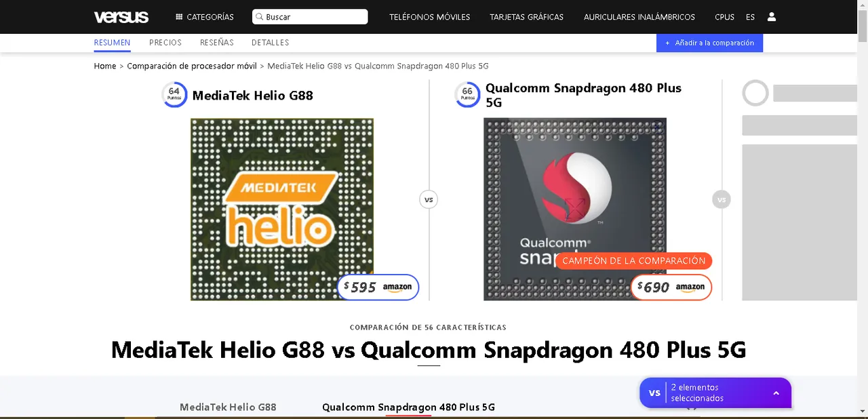Open Qualcomm Snapdragon 480 Plus 5G title
The height and width of the screenshot is (419, 868).
tap(583, 95)
